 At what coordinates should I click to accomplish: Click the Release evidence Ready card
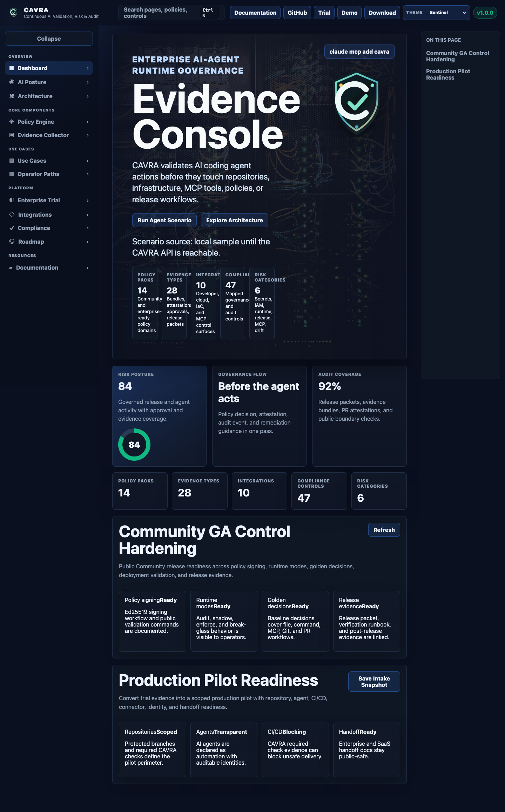pos(366,621)
